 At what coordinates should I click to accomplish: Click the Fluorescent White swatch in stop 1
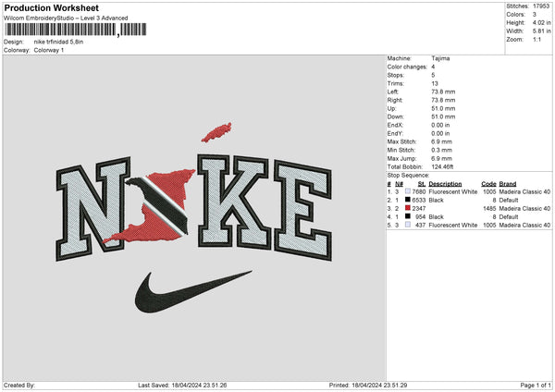pos(408,191)
